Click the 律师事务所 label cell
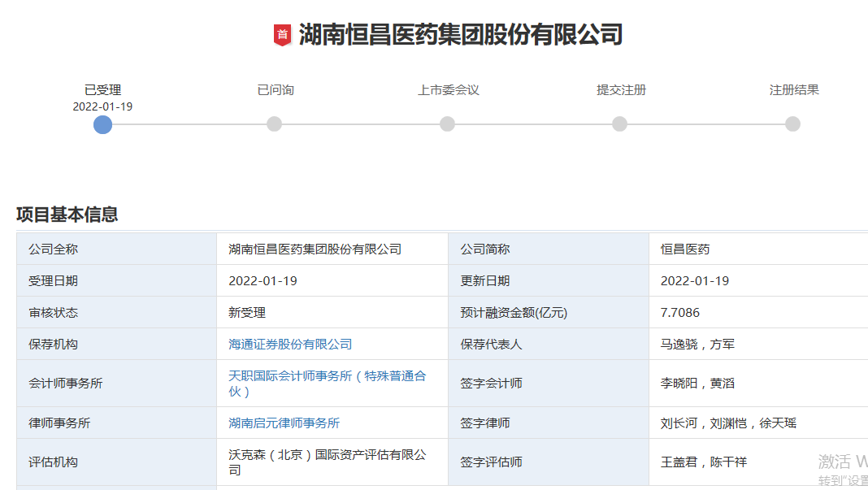868x490 pixels. coord(117,423)
